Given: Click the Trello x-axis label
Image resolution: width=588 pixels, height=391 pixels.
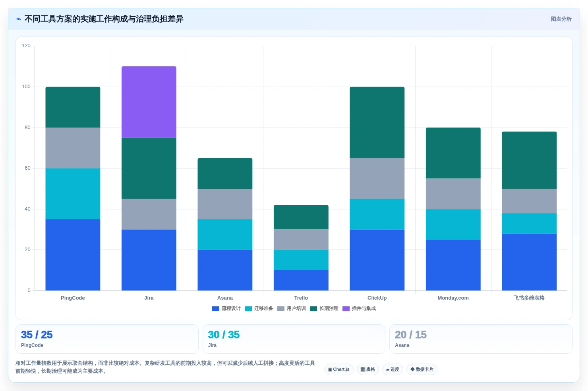Looking at the screenshot, I should [301, 298].
